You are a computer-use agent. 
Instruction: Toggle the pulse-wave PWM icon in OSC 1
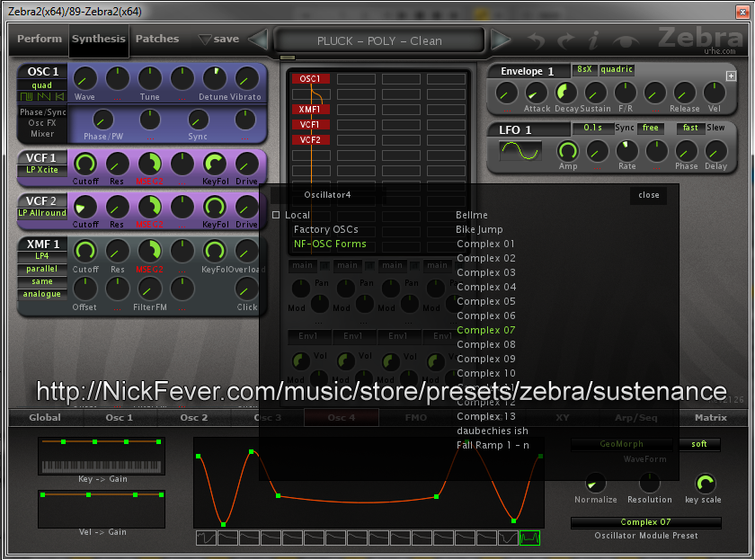click(26, 96)
